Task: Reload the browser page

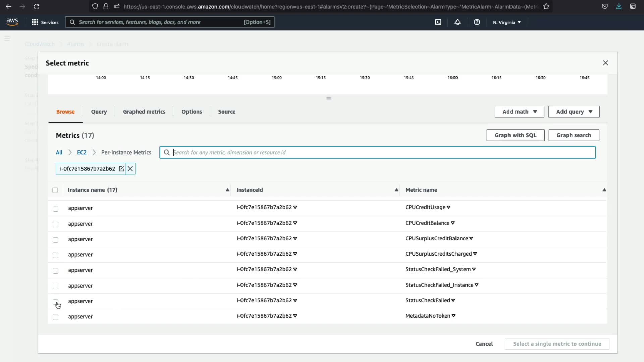Action: [x=37, y=6]
